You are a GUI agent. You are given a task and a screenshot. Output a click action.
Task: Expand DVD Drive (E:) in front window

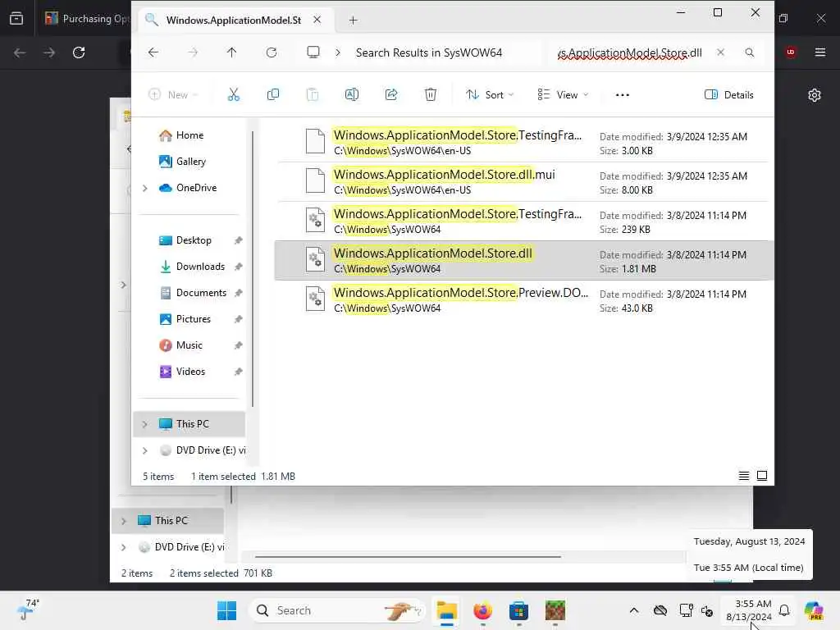[144, 450]
